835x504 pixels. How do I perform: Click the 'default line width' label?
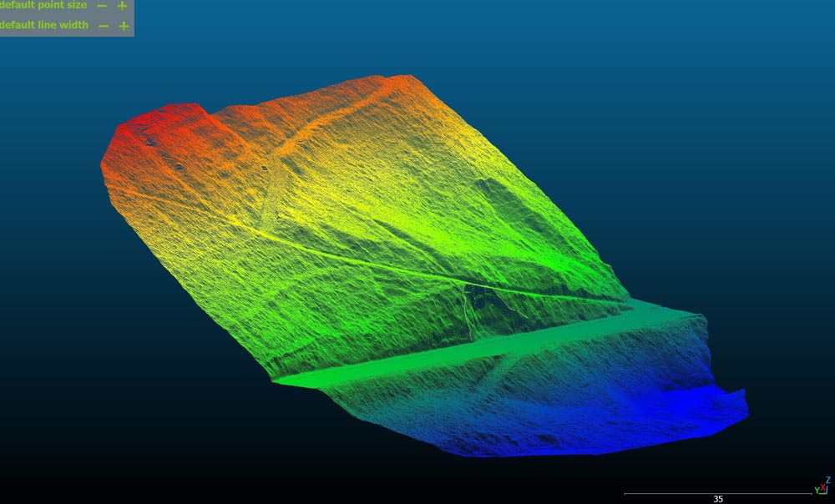(43, 25)
